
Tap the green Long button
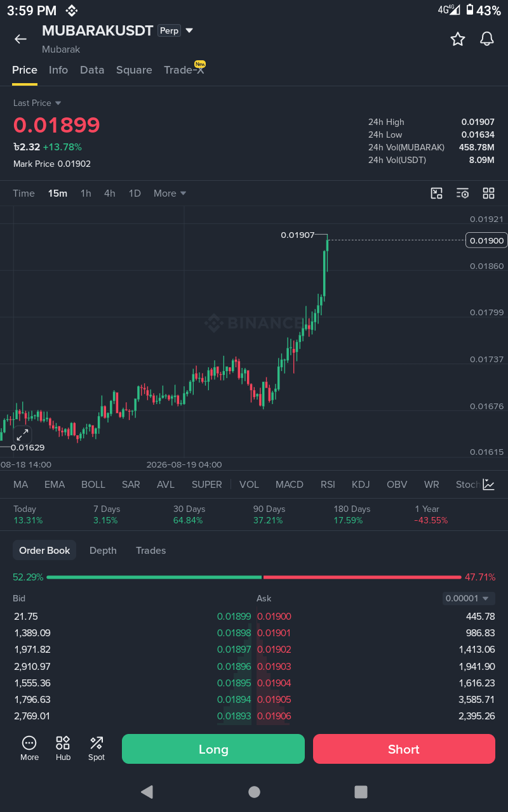click(x=213, y=749)
